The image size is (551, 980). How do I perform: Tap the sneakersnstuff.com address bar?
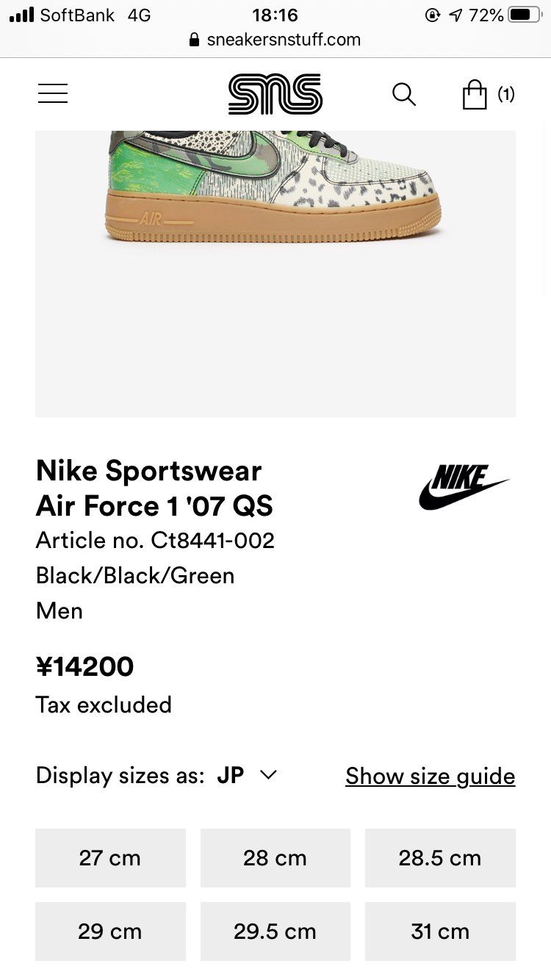coord(275,40)
